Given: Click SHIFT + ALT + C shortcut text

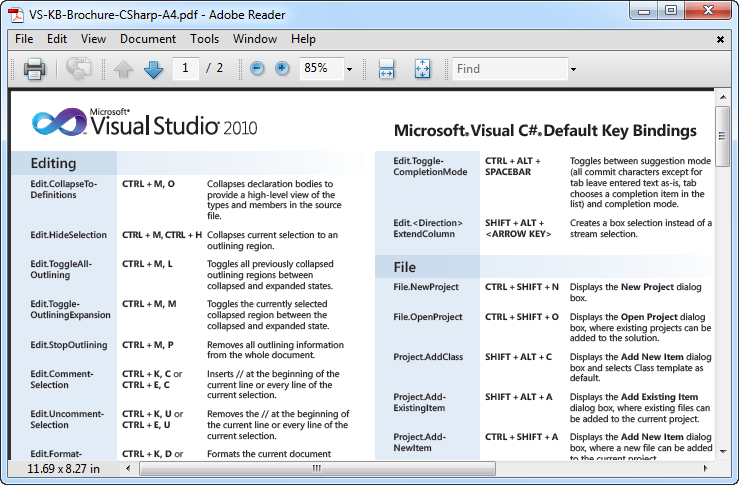Looking at the screenshot, I should (x=518, y=357).
